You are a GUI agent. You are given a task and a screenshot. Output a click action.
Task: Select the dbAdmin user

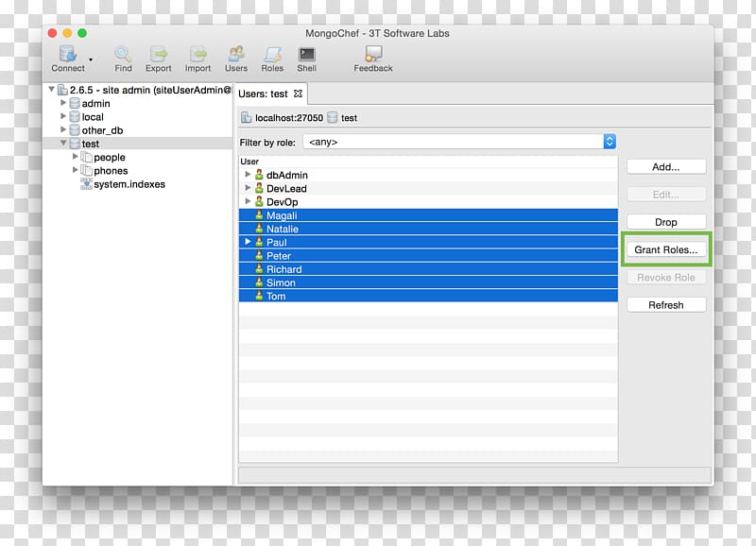(x=287, y=175)
